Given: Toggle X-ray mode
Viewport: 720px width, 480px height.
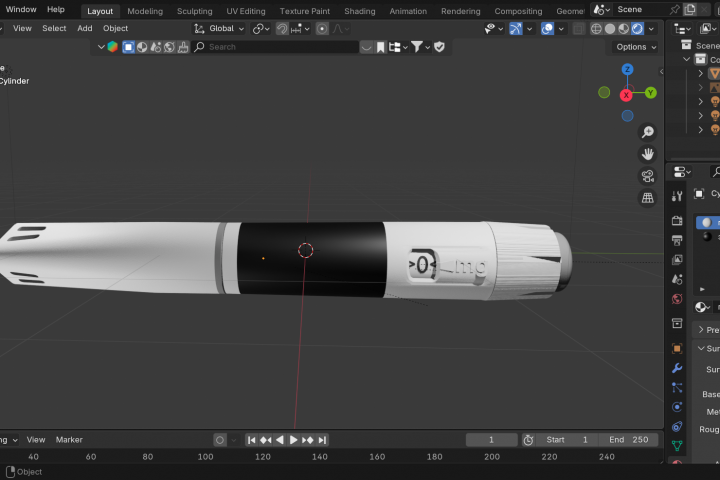Looking at the screenshot, I should 579,28.
